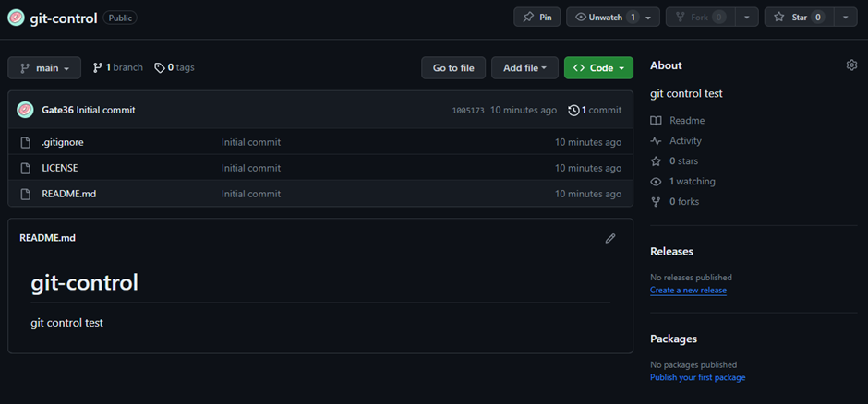
Task: Open commit hash 1005173
Action: 468,111
